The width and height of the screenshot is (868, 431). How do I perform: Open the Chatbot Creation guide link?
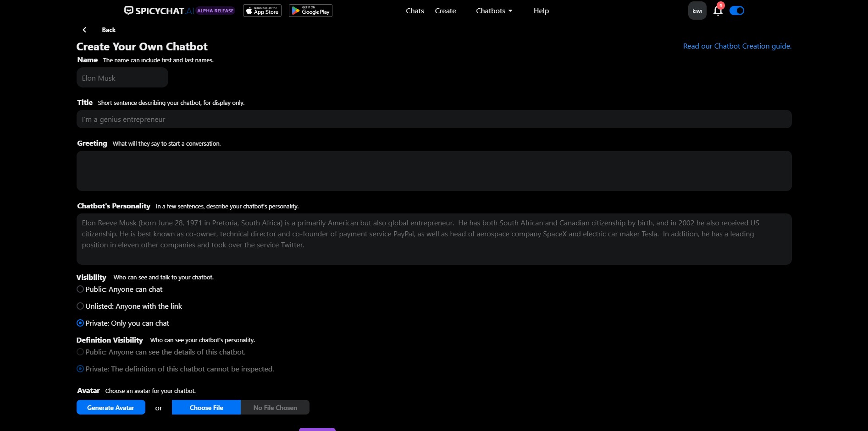737,46
